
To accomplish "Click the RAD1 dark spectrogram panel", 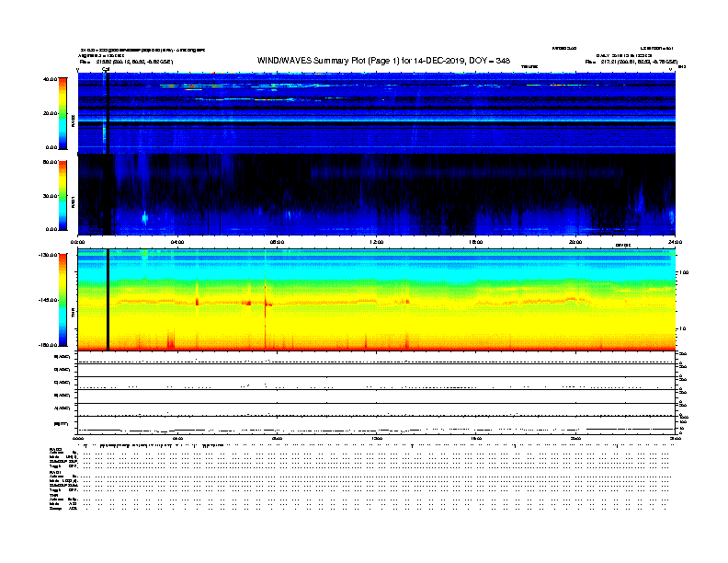I will [377, 194].
